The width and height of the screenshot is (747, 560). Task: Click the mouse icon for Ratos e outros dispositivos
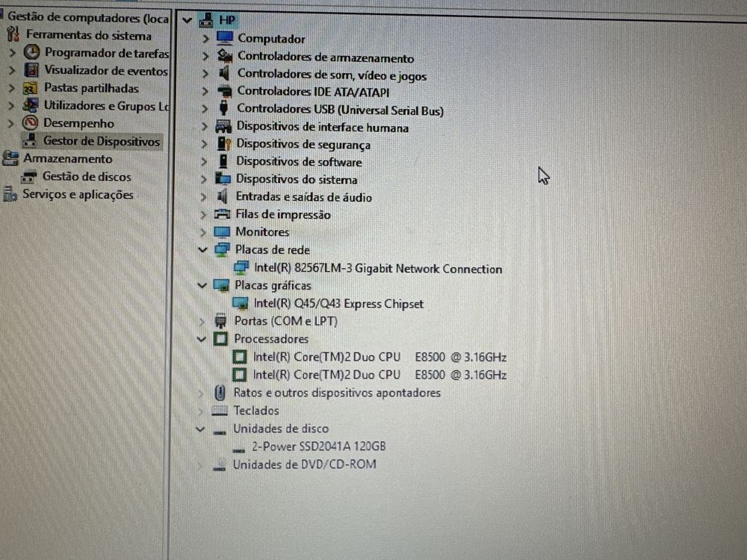pos(220,393)
